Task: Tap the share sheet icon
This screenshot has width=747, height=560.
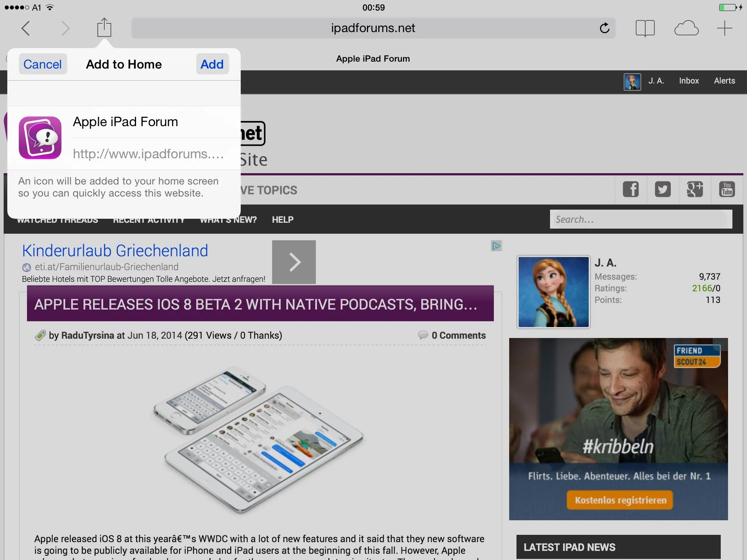Action: [104, 28]
